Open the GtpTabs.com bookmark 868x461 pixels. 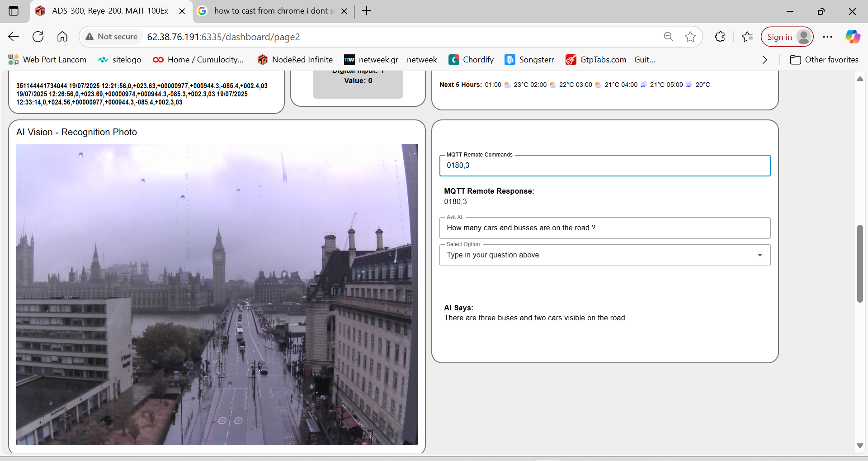point(610,60)
